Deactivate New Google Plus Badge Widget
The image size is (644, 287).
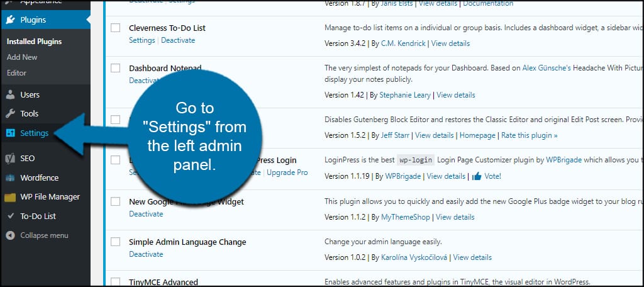(x=146, y=214)
